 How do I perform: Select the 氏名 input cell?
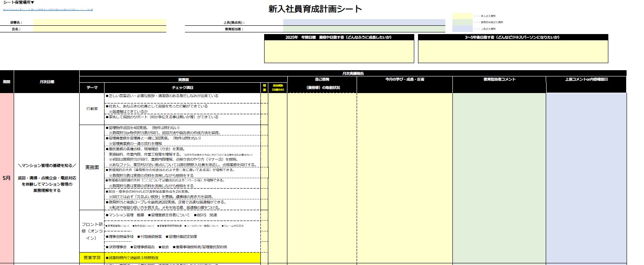click(x=100, y=29)
